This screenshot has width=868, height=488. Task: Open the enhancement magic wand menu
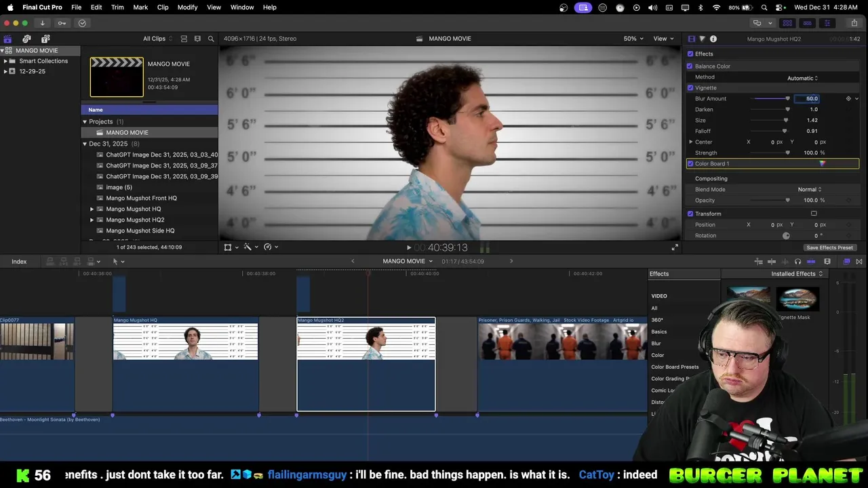[250, 247]
